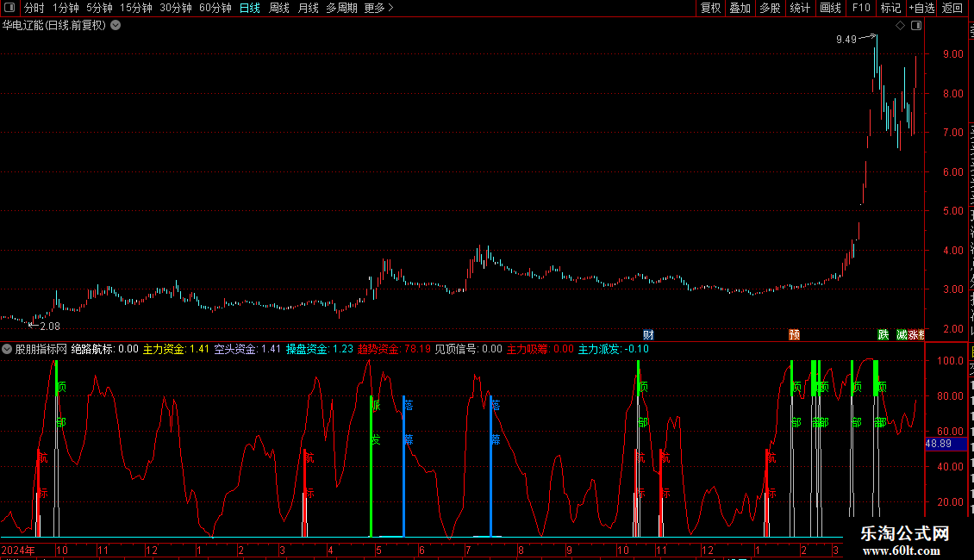Click the 主力资金: 1.41 value

pyautogui.click(x=176, y=350)
